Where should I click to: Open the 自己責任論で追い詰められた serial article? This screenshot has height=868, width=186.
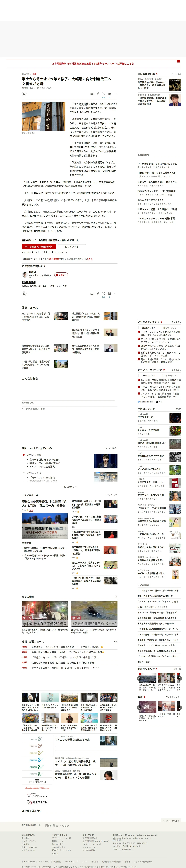tap(152, 85)
